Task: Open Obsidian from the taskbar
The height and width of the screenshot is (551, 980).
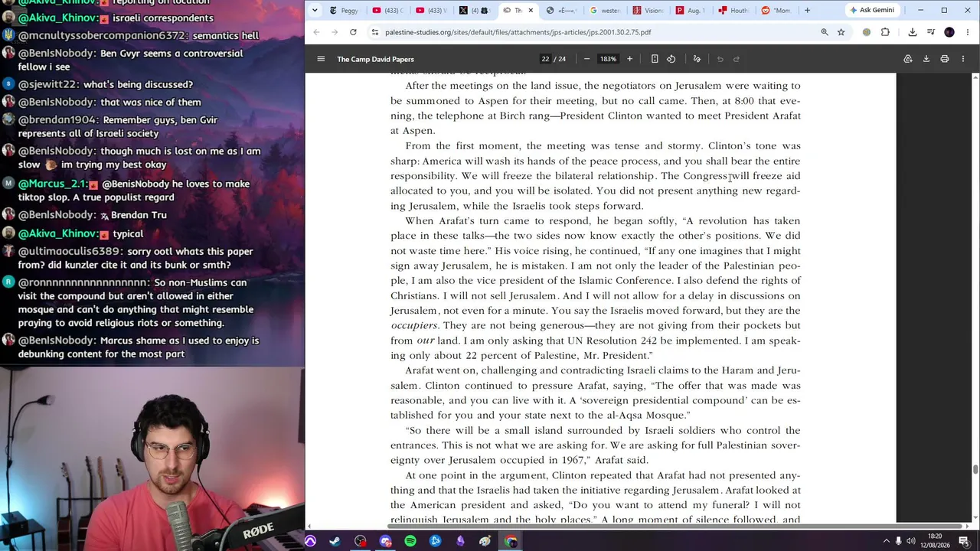Action: pos(460,541)
